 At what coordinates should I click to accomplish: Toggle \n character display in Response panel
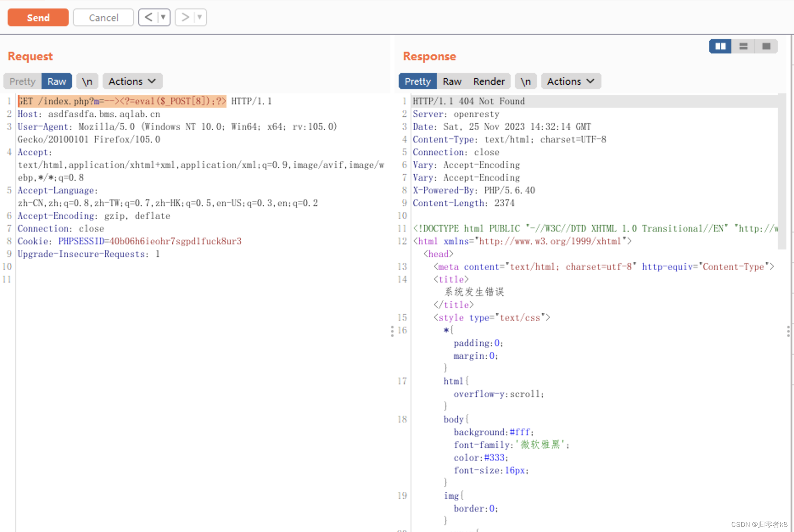pos(526,81)
